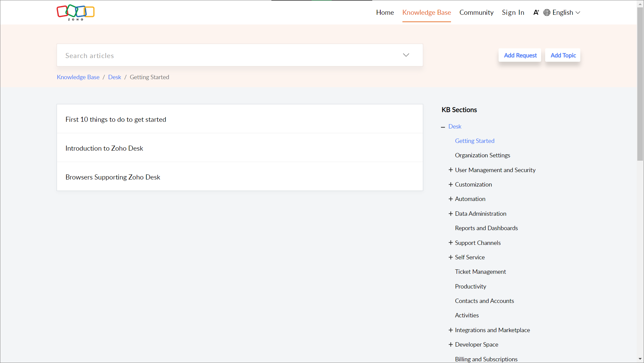This screenshot has width=644, height=363.
Task: Expand Integrations and Marketplace section
Action: point(451,330)
